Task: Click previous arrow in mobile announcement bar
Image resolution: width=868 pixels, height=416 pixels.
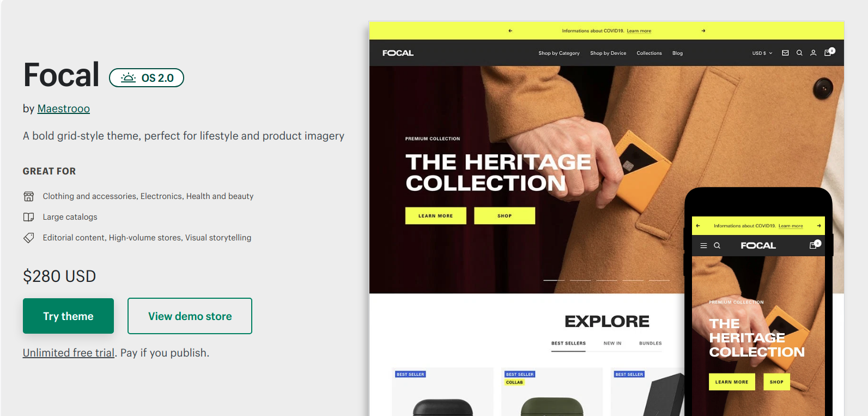Action: [698, 226]
